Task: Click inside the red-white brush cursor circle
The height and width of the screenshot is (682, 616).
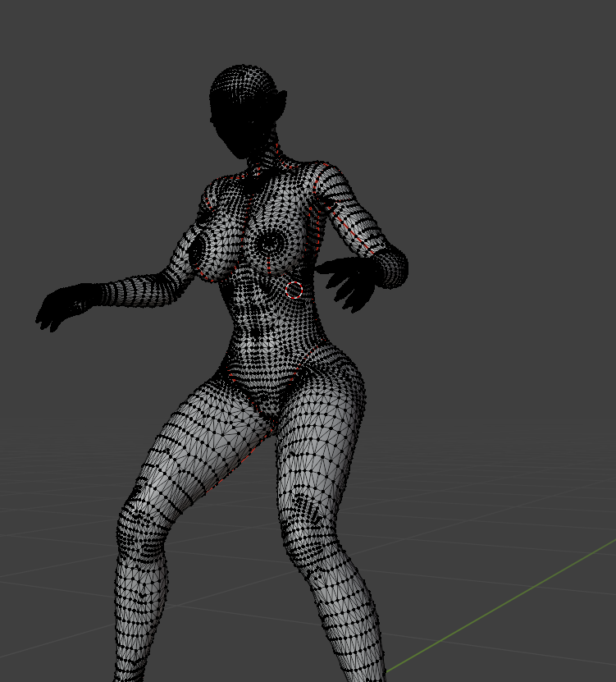Action: (294, 290)
